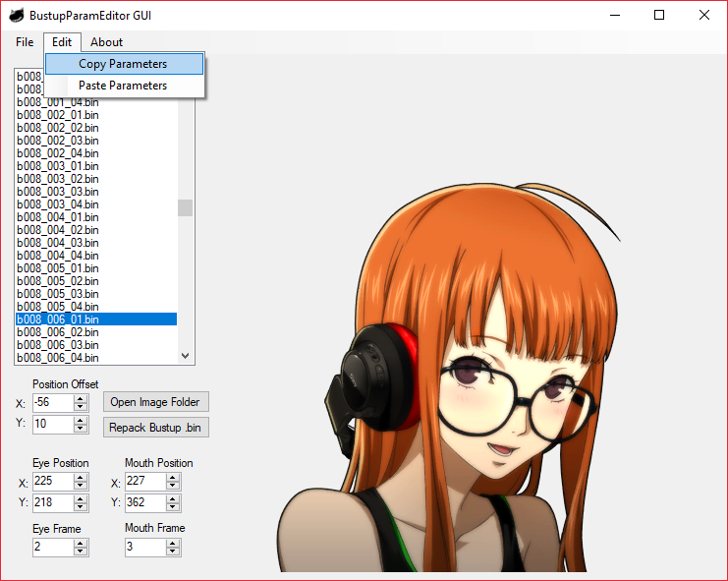This screenshot has height=581, width=728.
Task: Select b008_004_02.bin in the list
Action: click(96, 230)
